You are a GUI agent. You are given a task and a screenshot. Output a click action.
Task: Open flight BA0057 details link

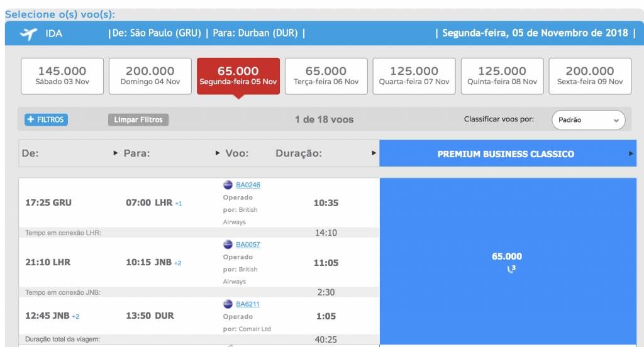coord(248,245)
